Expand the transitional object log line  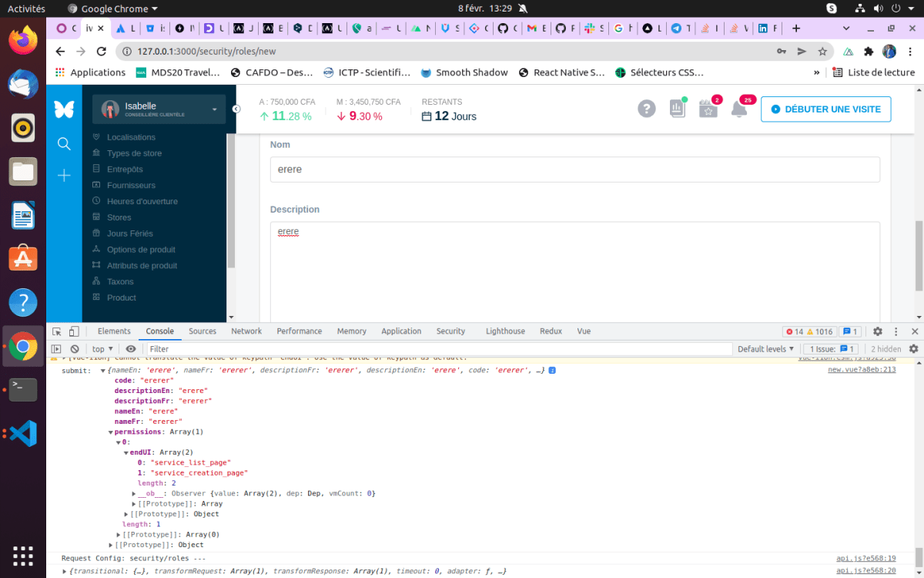click(65, 571)
